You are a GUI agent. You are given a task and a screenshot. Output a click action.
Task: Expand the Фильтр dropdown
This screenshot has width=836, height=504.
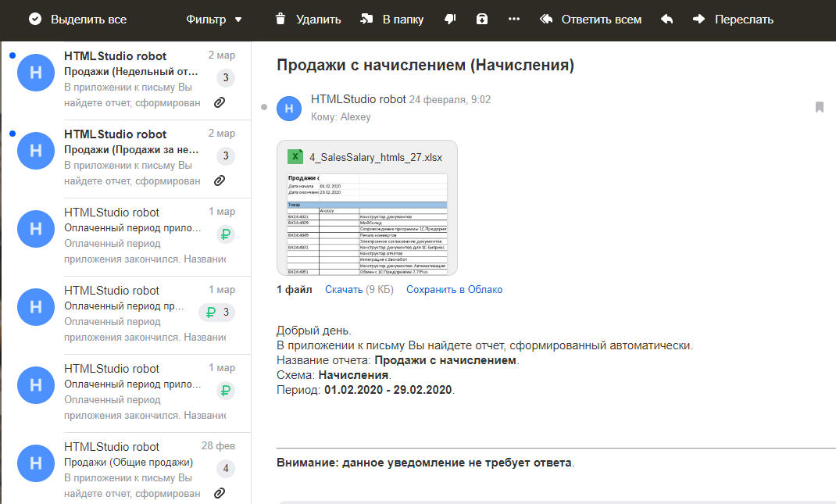[214, 20]
